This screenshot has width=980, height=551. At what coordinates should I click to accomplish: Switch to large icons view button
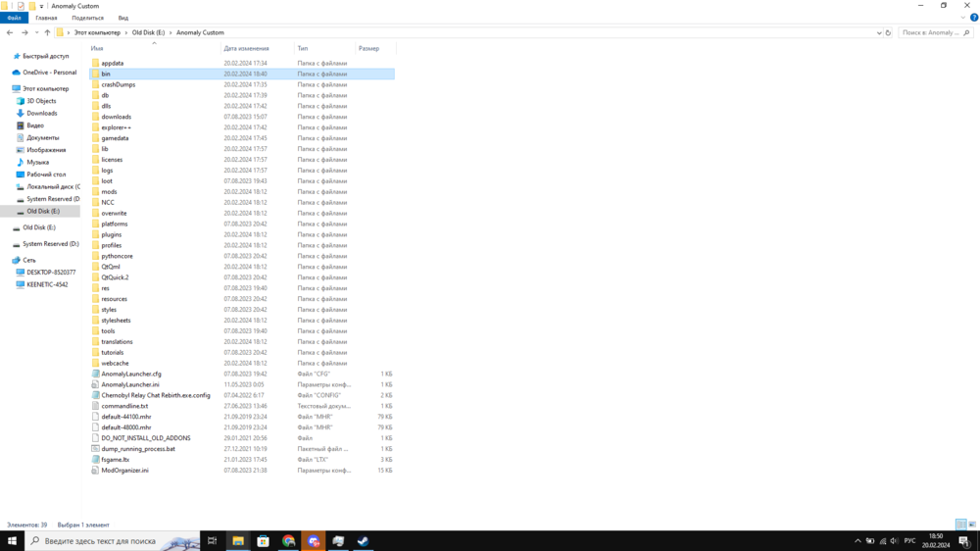tap(972, 525)
